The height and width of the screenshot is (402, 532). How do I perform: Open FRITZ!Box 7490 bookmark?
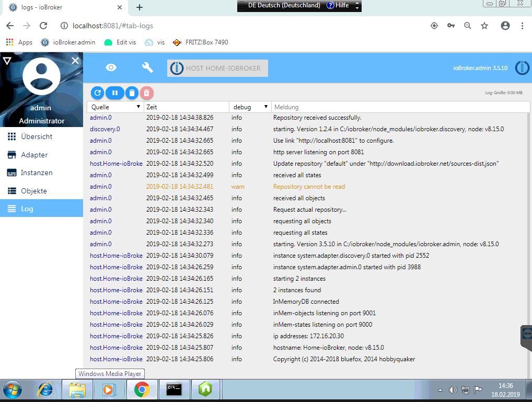pos(200,42)
